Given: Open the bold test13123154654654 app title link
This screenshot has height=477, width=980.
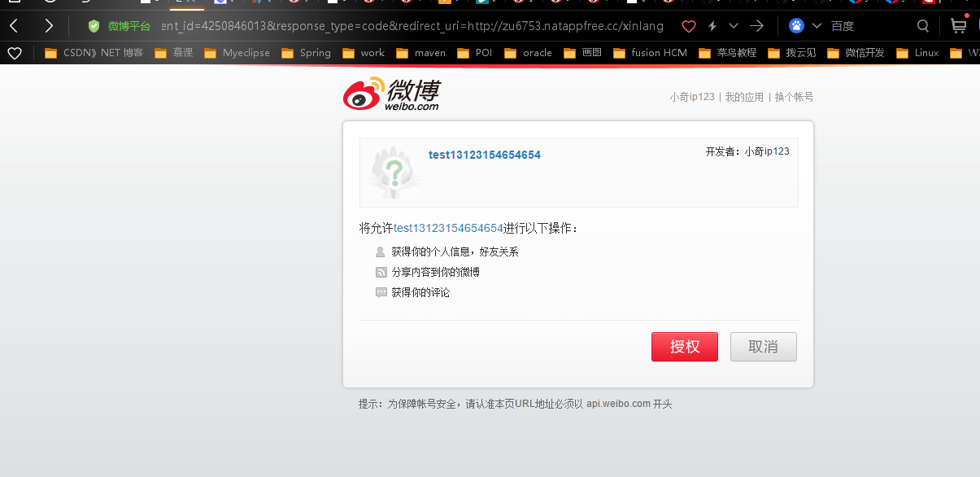Looking at the screenshot, I should (x=485, y=155).
